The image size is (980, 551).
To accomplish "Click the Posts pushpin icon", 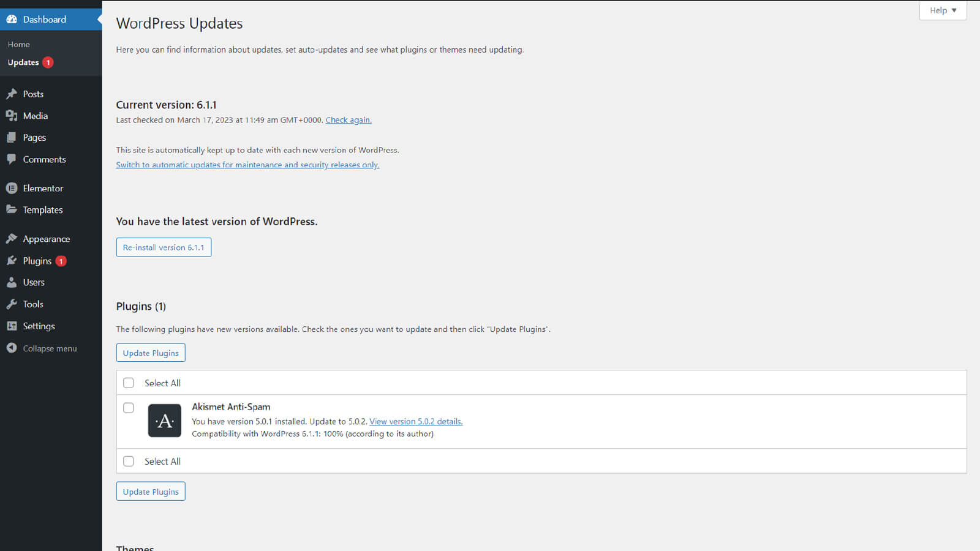I will click(12, 94).
